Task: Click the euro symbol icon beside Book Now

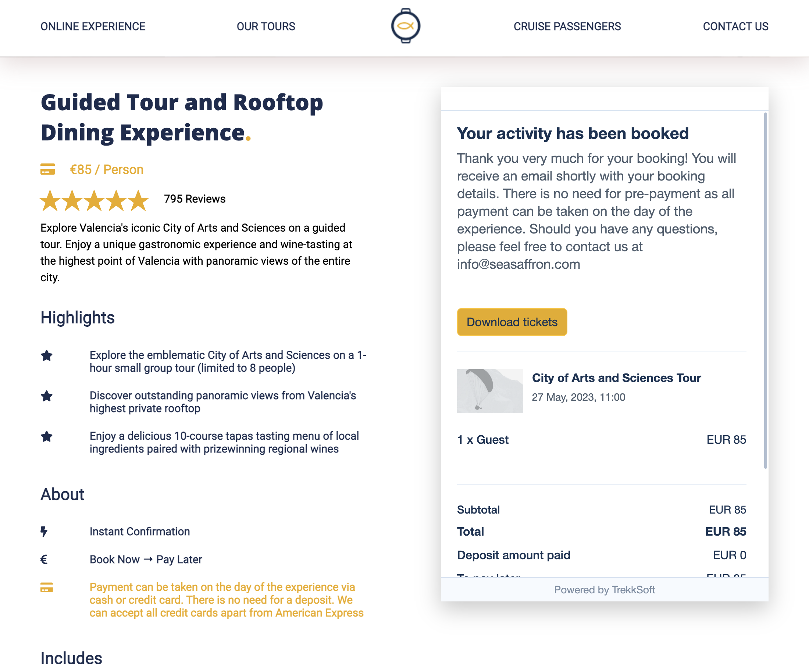Action: coord(44,560)
